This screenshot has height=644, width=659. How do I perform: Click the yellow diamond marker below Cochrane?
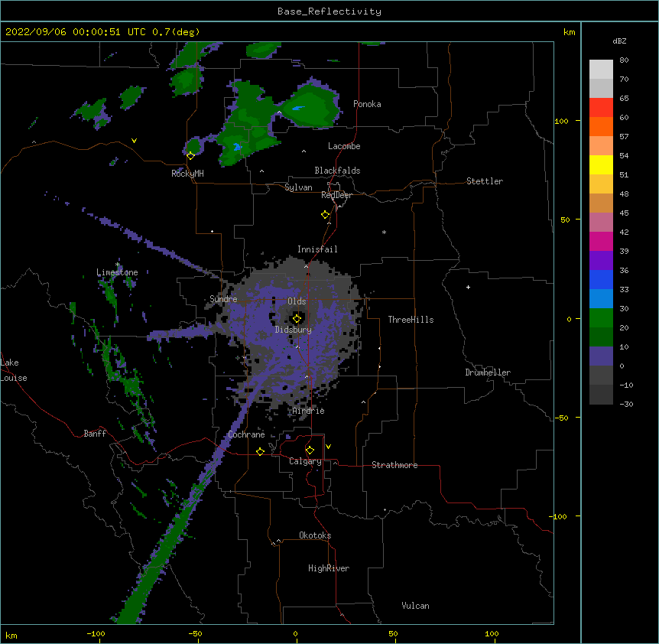(x=260, y=451)
